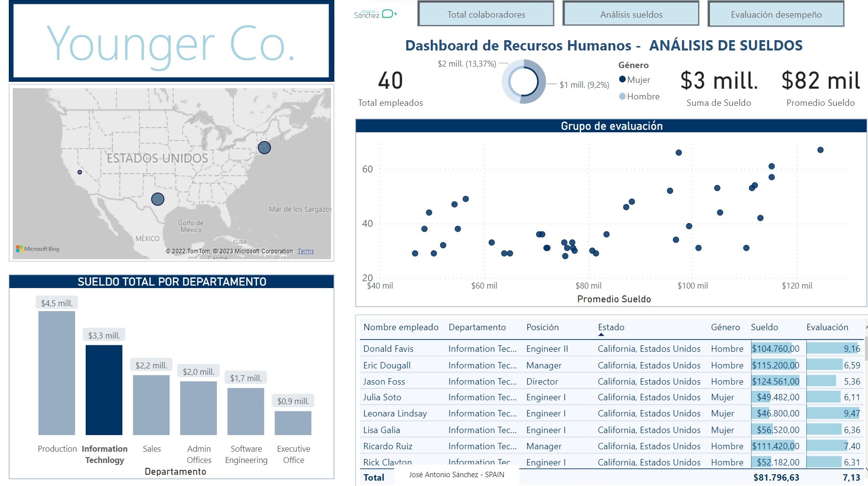Click the light blue Hombre legend marker
The height and width of the screenshot is (486, 868).
tap(622, 97)
